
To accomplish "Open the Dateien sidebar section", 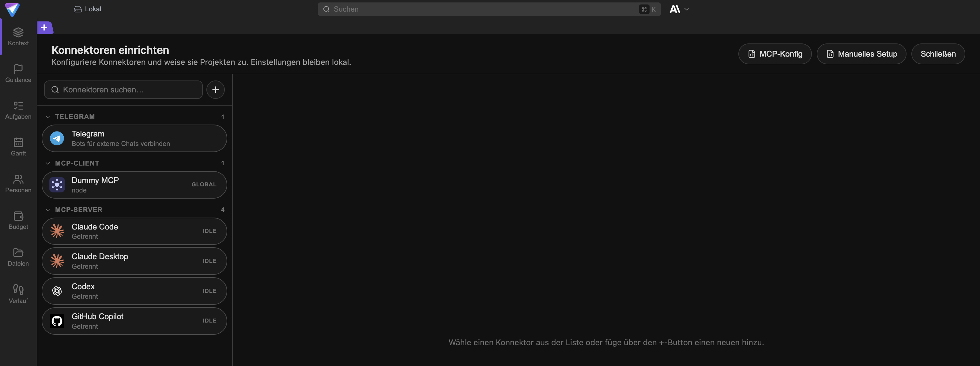I will coord(18,257).
